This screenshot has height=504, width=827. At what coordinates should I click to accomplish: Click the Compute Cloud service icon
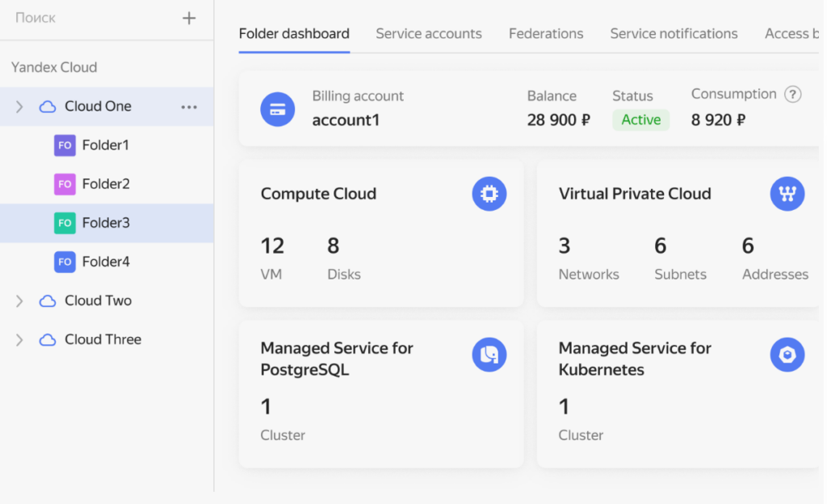coord(489,194)
